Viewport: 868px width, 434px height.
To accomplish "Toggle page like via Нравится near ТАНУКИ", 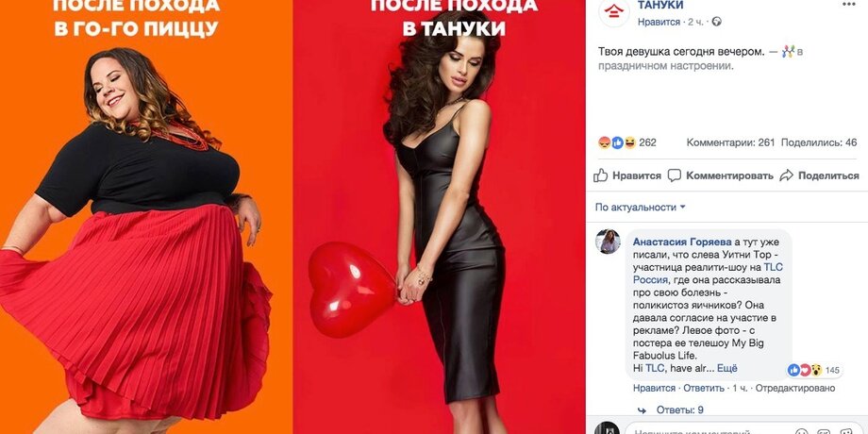I will [659, 22].
